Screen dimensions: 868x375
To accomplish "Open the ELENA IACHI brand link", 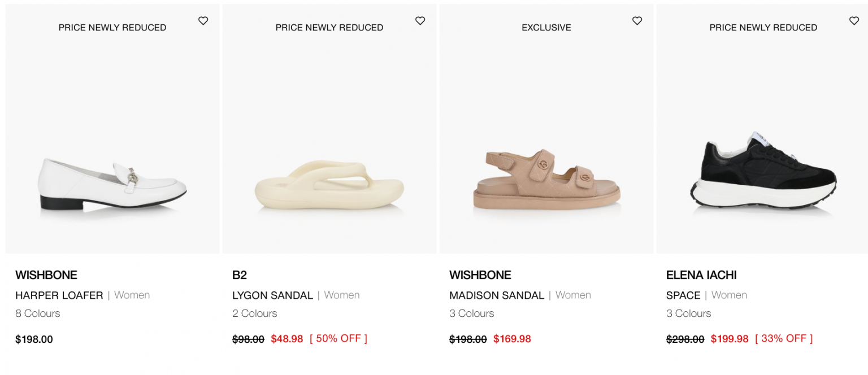I will 701,275.
